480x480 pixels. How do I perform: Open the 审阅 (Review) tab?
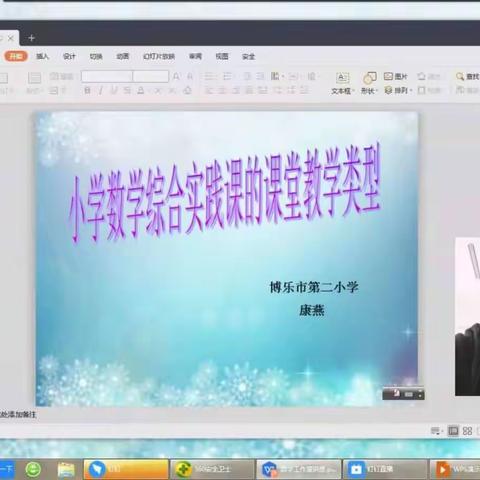coord(195,56)
